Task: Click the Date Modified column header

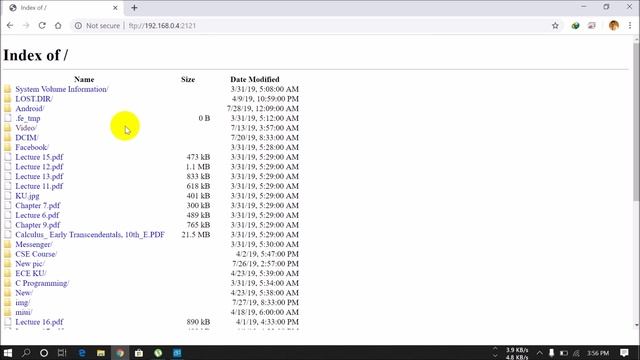Action: tap(255, 79)
